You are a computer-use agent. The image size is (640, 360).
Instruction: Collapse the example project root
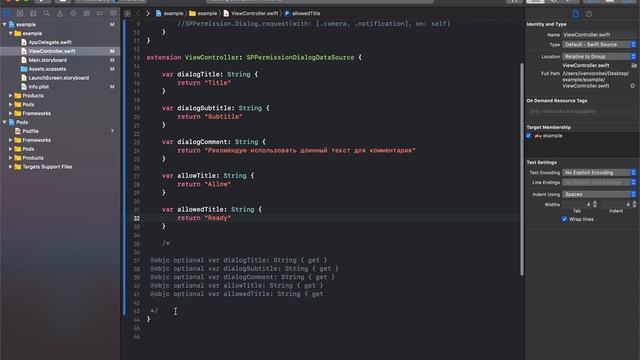point(4,24)
